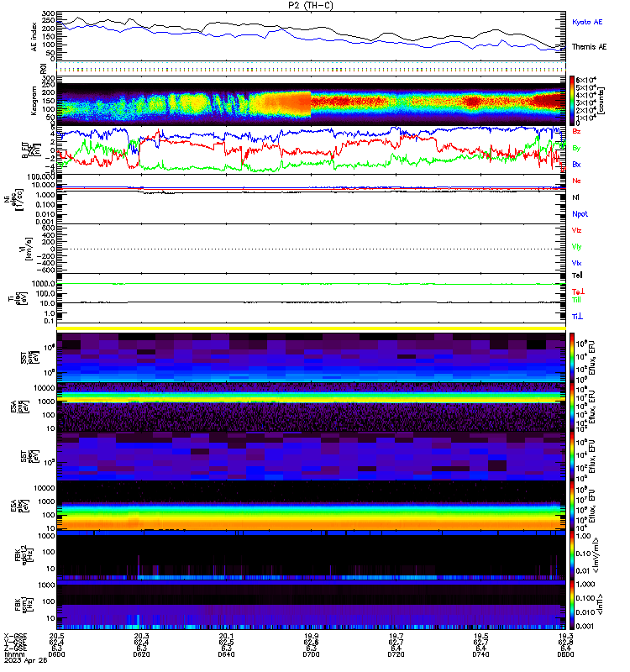
Task: Click the black 'Te∥' legend label
Action: point(577,276)
